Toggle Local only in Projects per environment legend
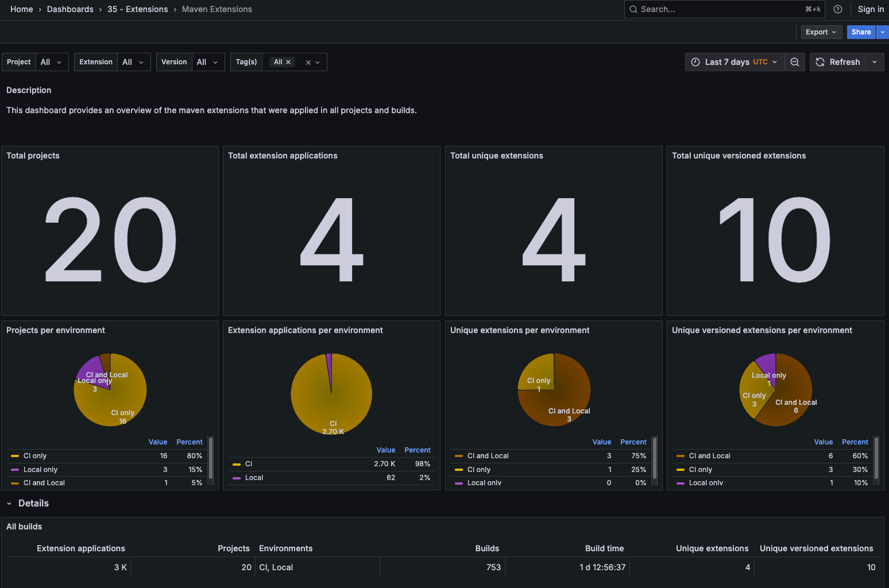Viewport: 889px width, 588px height. [x=40, y=469]
